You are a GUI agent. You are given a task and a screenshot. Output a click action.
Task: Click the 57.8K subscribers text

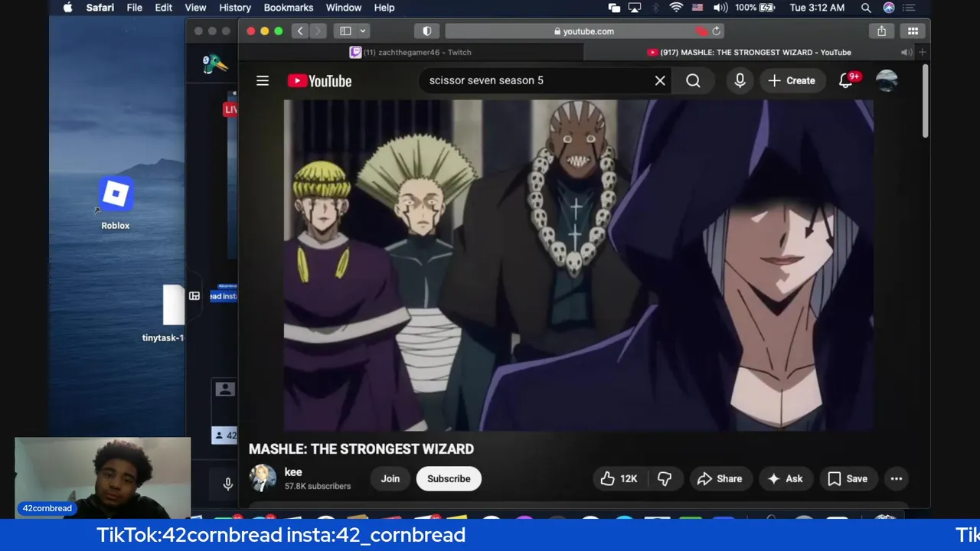click(x=318, y=486)
